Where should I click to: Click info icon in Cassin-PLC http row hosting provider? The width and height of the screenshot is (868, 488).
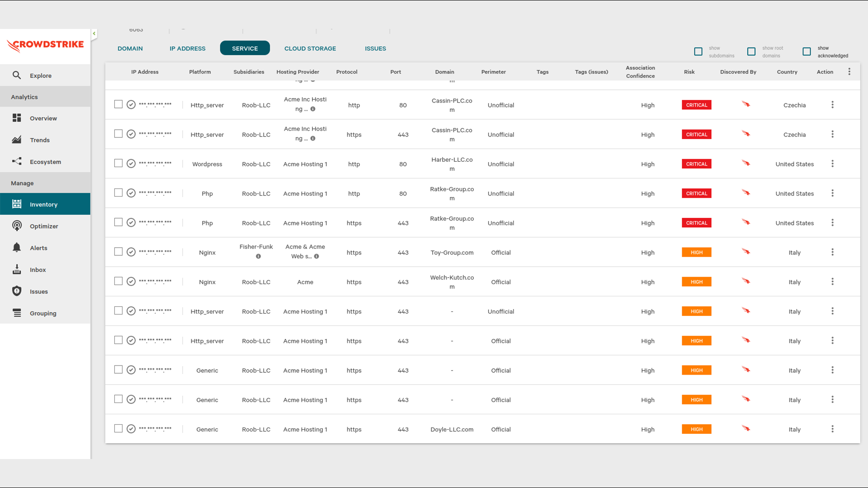(313, 109)
